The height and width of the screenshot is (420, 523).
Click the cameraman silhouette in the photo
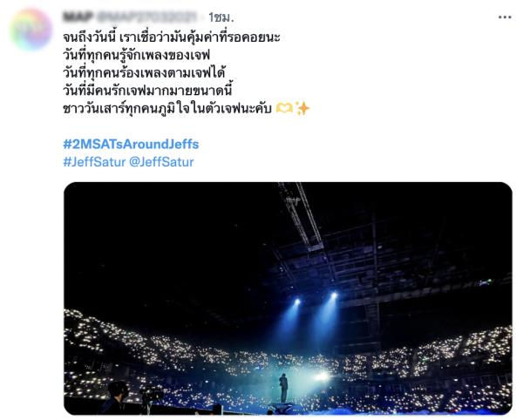(x=117, y=397)
